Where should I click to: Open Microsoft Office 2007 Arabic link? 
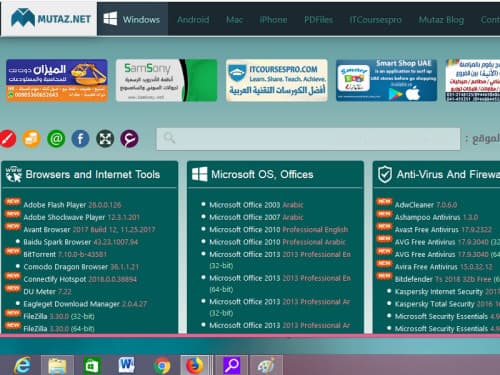pyautogui.click(x=256, y=217)
